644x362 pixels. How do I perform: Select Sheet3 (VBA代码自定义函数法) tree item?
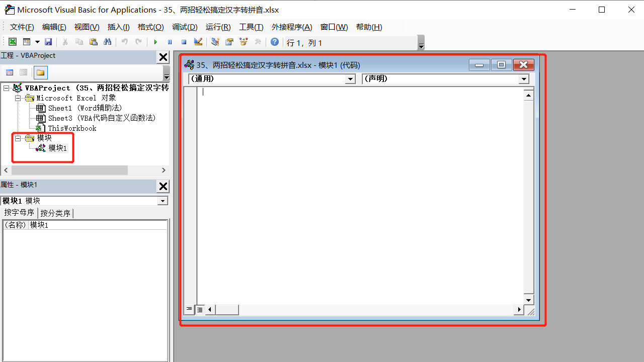pyautogui.click(x=102, y=118)
